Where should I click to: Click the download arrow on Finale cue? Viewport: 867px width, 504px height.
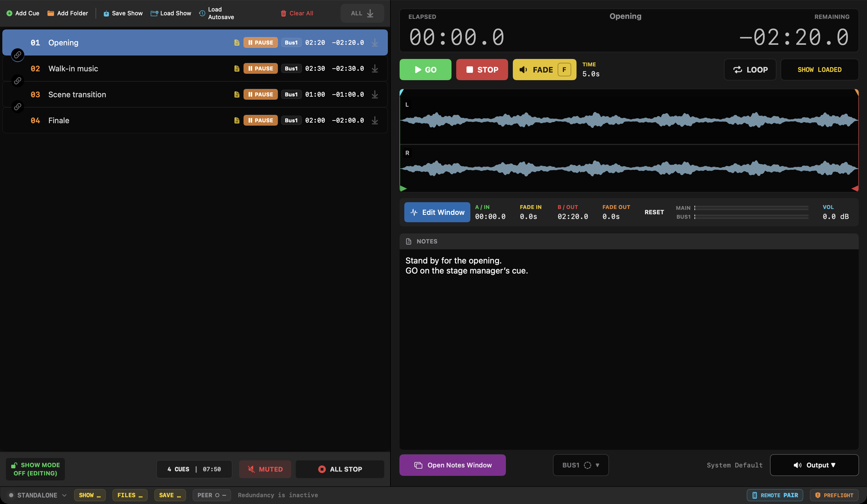pyautogui.click(x=375, y=120)
